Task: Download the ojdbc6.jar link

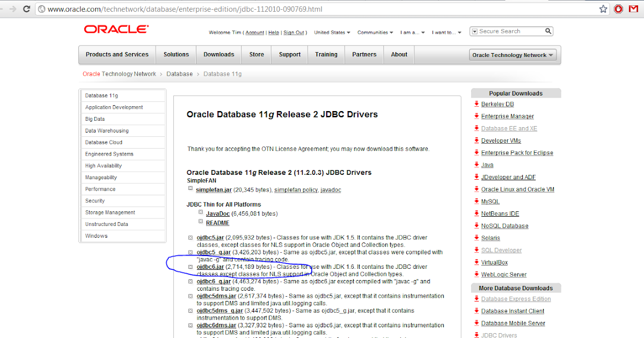Action: click(210, 267)
